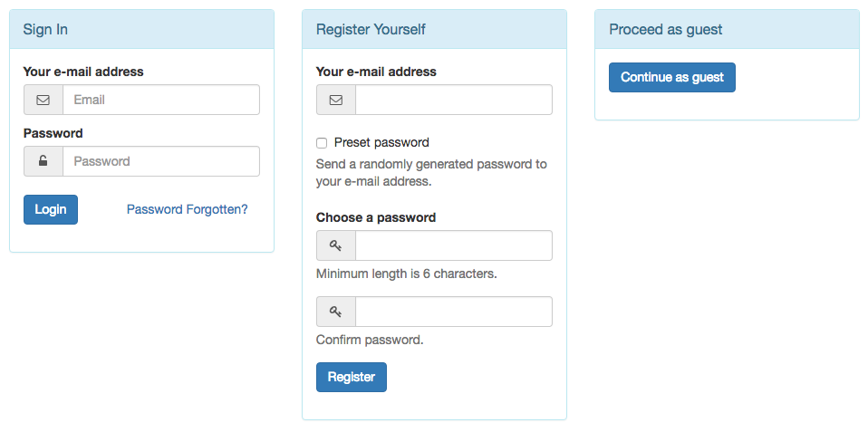Focus the Choose a password input
The width and height of the screenshot is (868, 432).
click(x=454, y=245)
